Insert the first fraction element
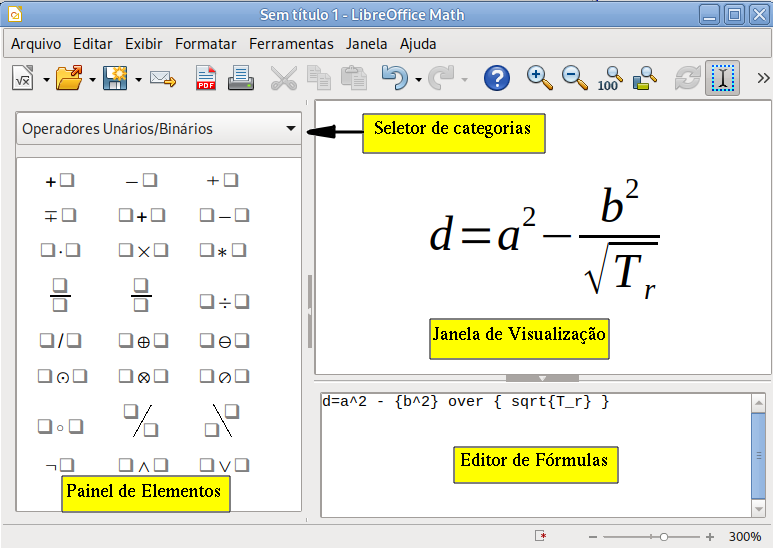Viewport: 773px width, 550px height. click(60, 295)
